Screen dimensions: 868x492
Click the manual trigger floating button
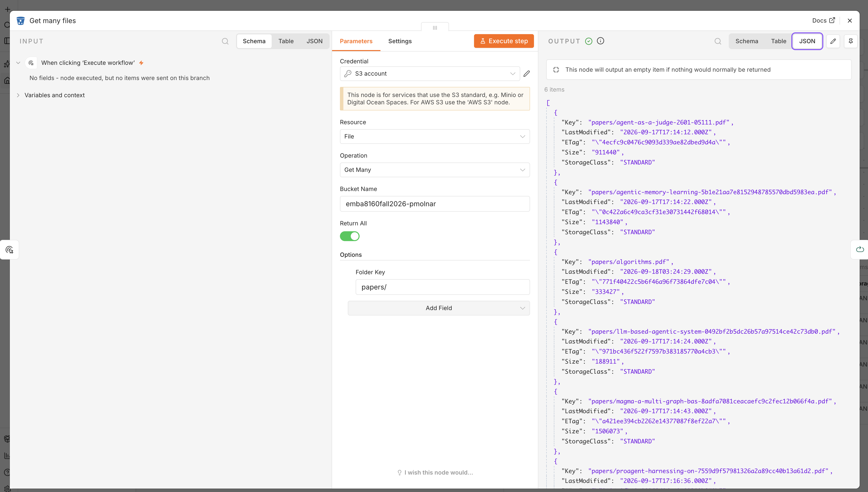tap(10, 250)
